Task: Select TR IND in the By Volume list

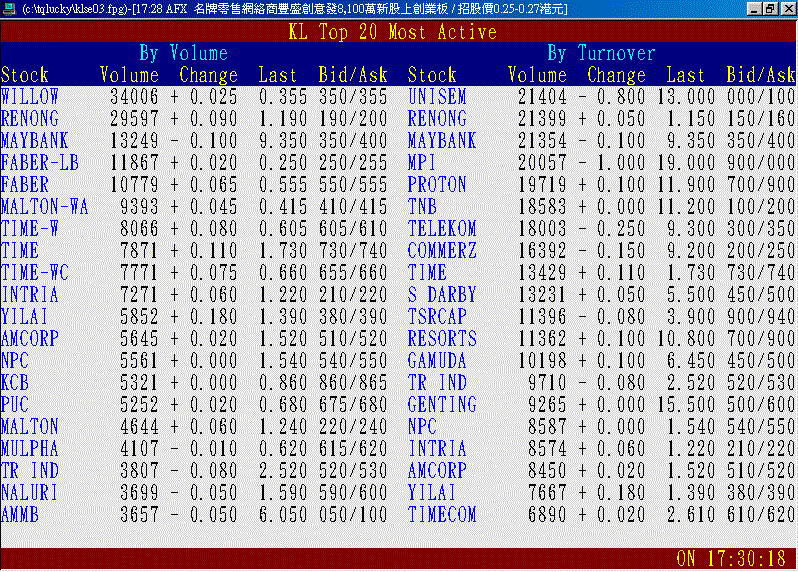Action: 30,471
